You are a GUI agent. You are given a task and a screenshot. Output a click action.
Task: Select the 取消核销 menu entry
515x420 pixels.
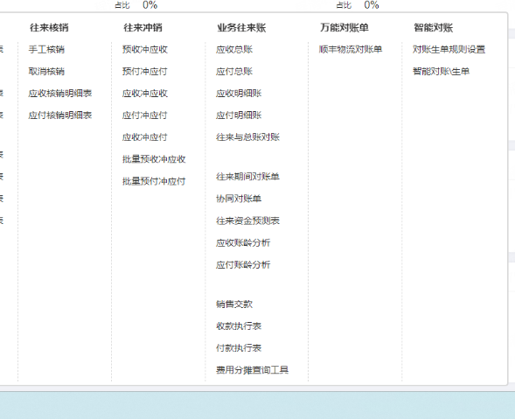pyautogui.click(x=46, y=72)
